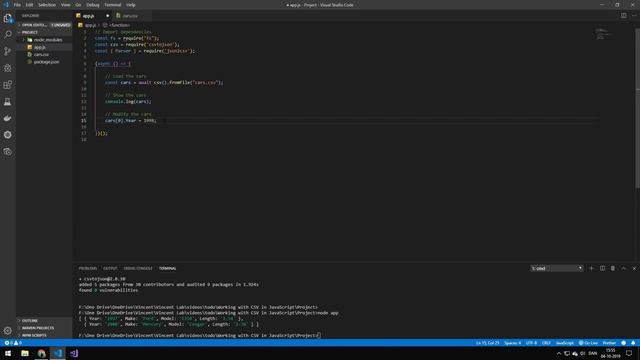Open the Selection menu
Screen dimensions: 640x360
47,5
